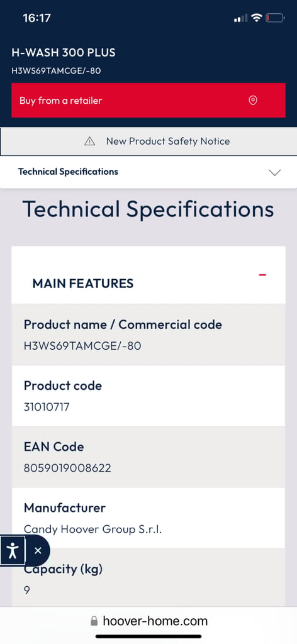Select the EAN Code value 8059019008622
Image resolution: width=297 pixels, height=644 pixels.
pos(67,468)
